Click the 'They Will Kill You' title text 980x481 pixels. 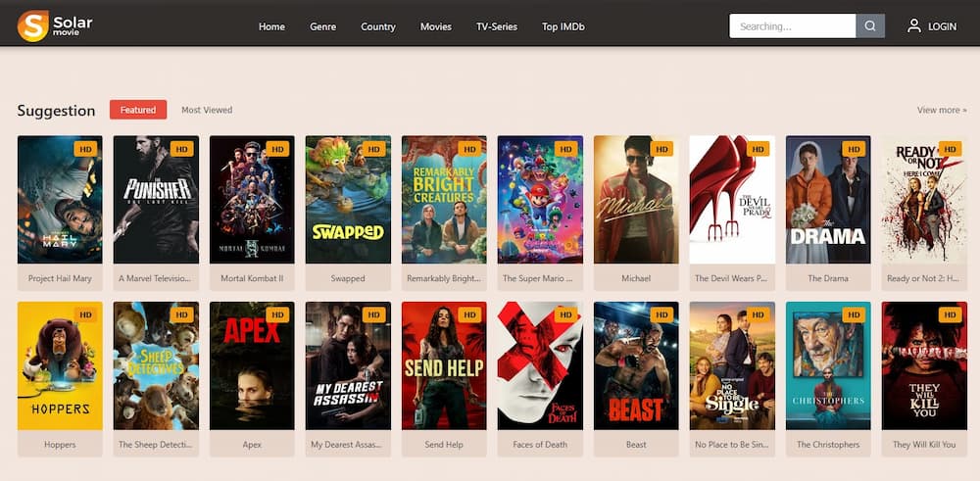coord(924,445)
